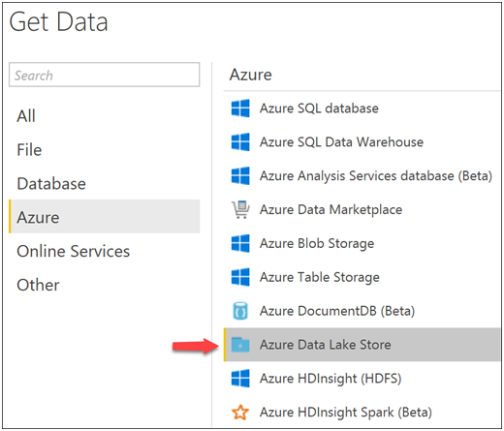This screenshot has height=431, width=504.
Task: Choose the Azure Blob Storage text
Action: (x=317, y=243)
